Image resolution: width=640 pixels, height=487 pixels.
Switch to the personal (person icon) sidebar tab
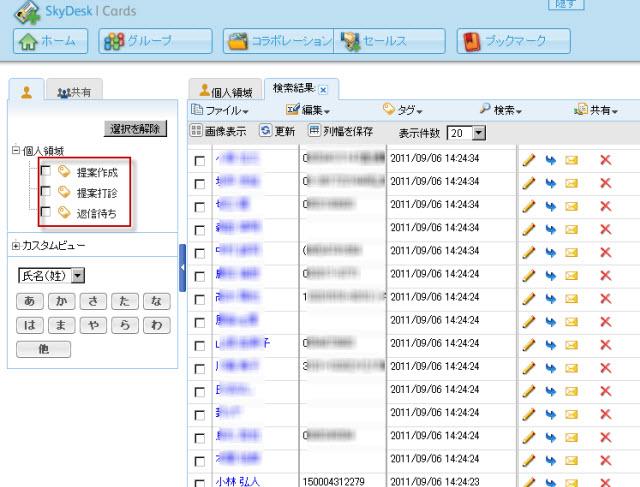tap(27, 91)
